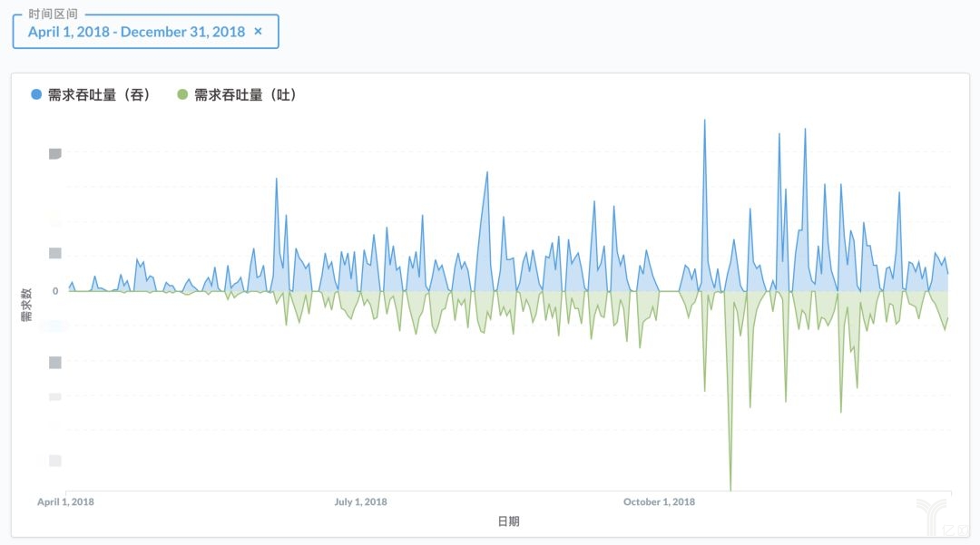Click the gray y-axis marker just above 0

(x=54, y=253)
